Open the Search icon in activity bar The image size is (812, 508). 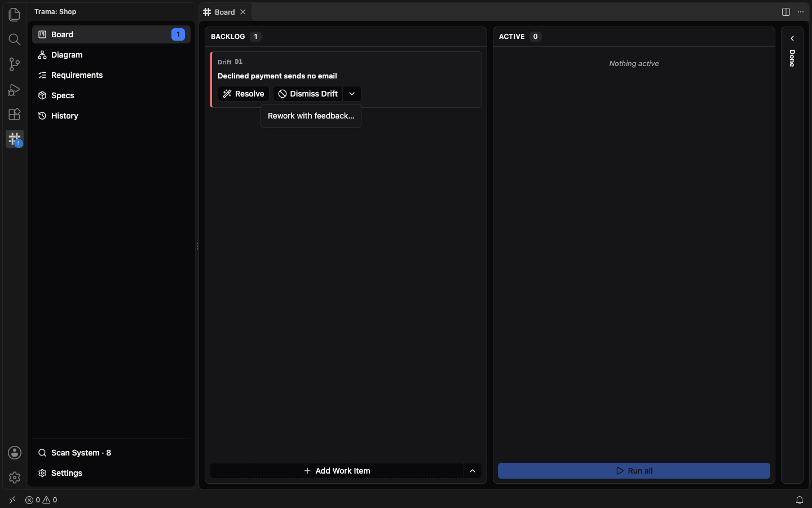(15, 40)
